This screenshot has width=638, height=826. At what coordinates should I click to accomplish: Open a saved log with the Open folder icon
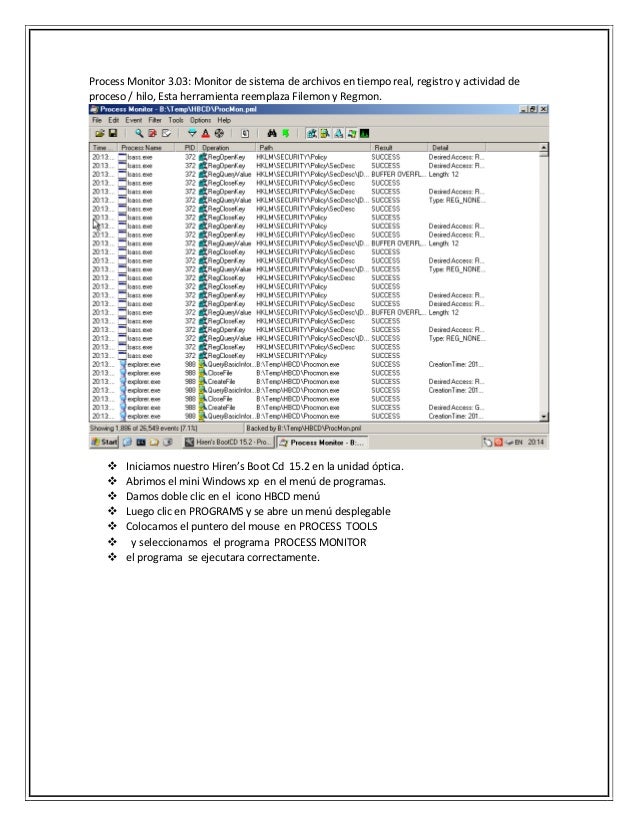(x=100, y=133)
